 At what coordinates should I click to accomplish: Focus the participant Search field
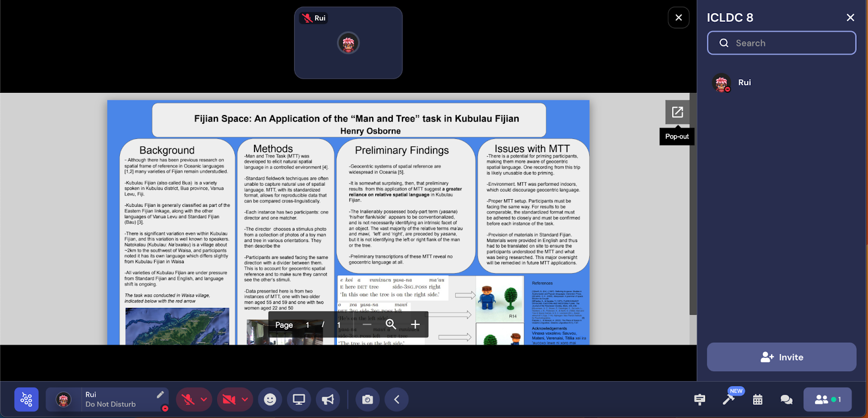click(782, 43)
